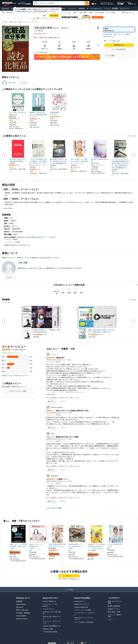Open ギフトカード in navigation bar
The width and height of the screenshot is (138, 644).
point(125,9)
